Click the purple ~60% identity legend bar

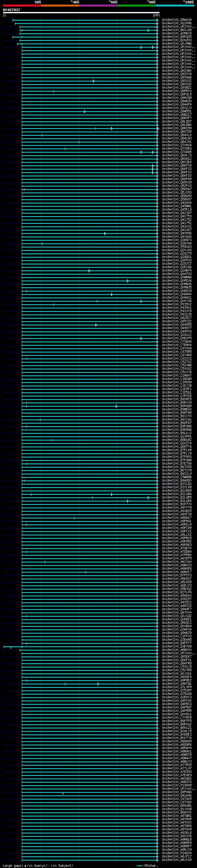point(98,6)
